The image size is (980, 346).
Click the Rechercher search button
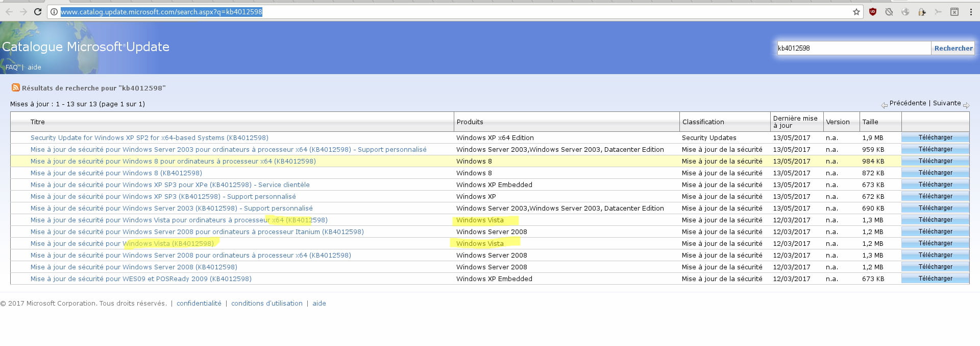953,48
